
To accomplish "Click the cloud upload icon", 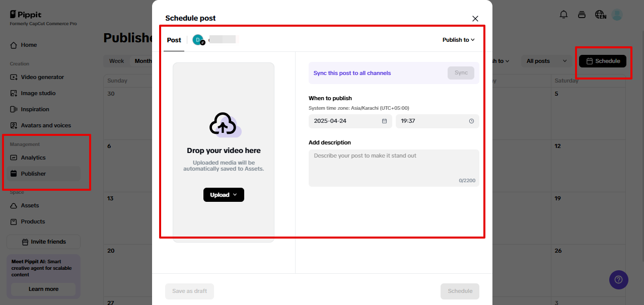I will click(224, 124).
